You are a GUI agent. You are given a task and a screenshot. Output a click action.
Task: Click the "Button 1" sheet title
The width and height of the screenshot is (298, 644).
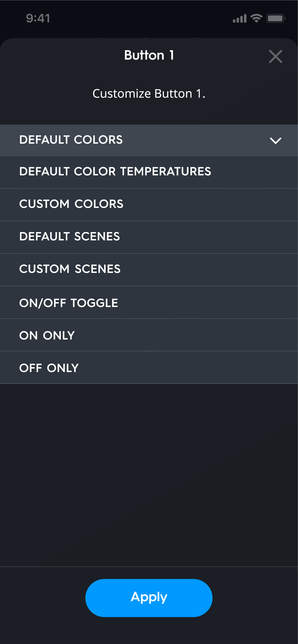149,55
